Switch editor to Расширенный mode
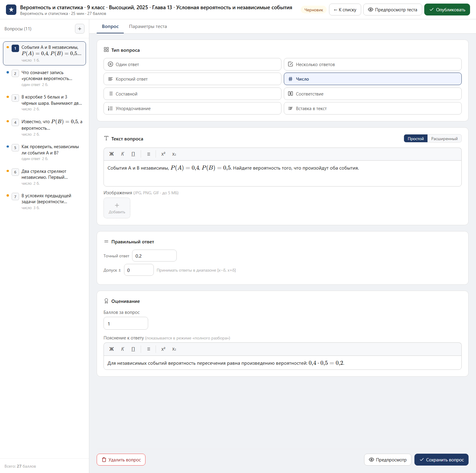 coord(444,139)
